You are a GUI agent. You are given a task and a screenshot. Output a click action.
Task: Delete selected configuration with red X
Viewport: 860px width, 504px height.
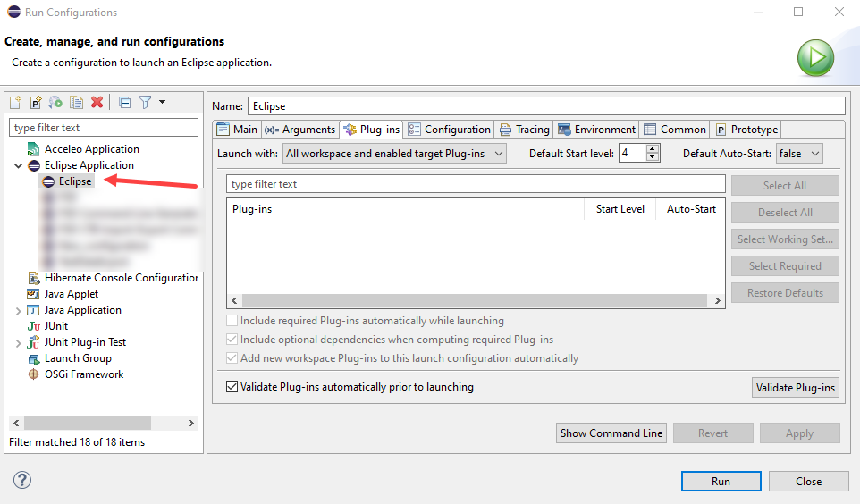(x=97, y=102)
